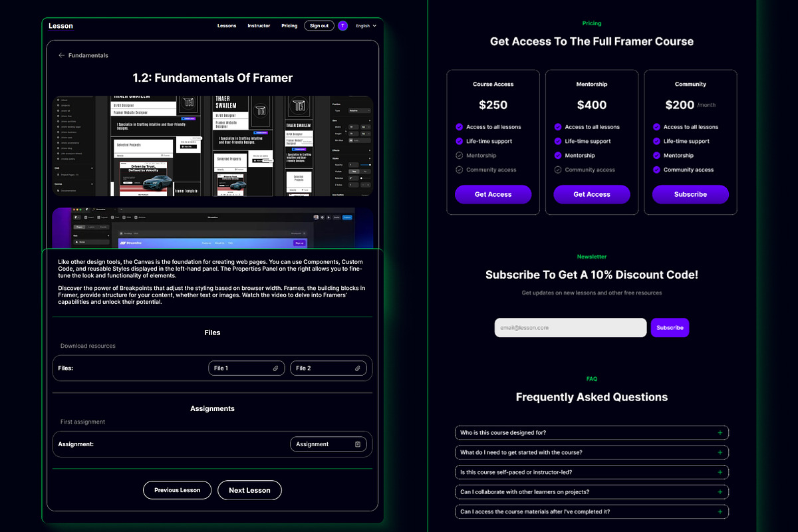The width and height of the screenshot is (798, 532).
Task: Open the purple T user avatar
Action: tap(342, 26)
